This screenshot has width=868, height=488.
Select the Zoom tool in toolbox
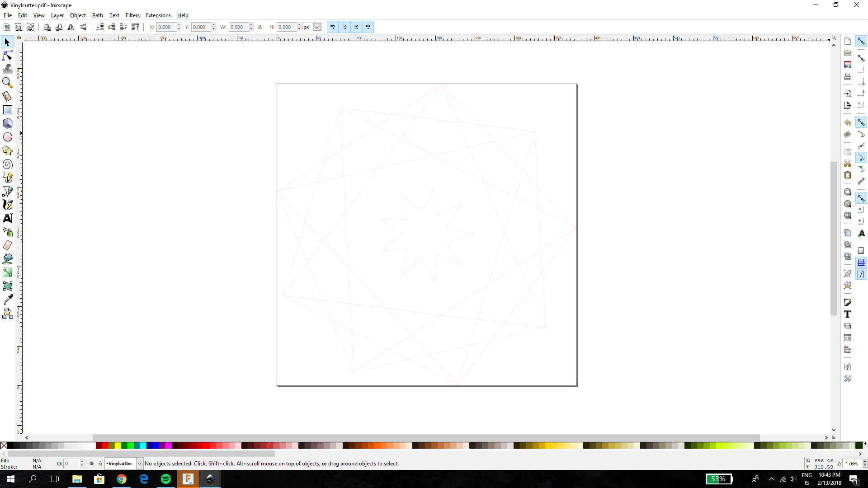click(x=7, y=83)
